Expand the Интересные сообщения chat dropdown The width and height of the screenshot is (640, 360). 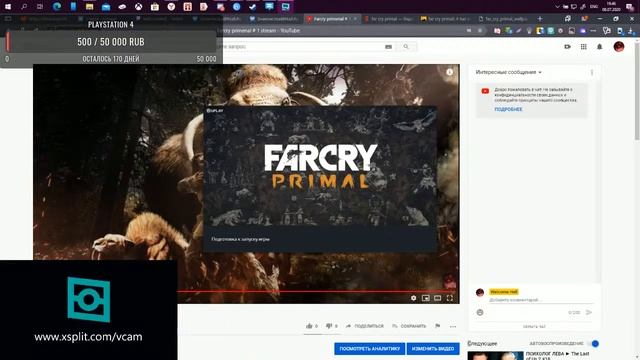point(509,72)
